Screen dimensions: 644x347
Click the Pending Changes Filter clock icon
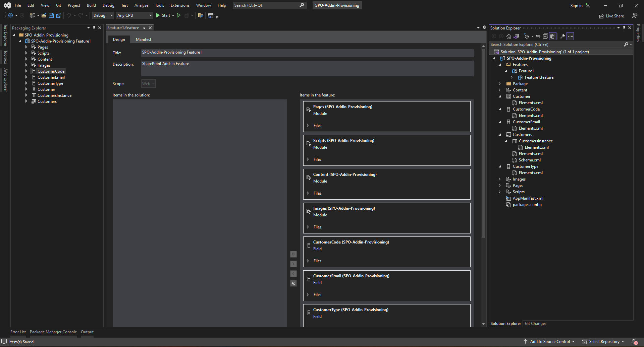click(x=527, y=36)
